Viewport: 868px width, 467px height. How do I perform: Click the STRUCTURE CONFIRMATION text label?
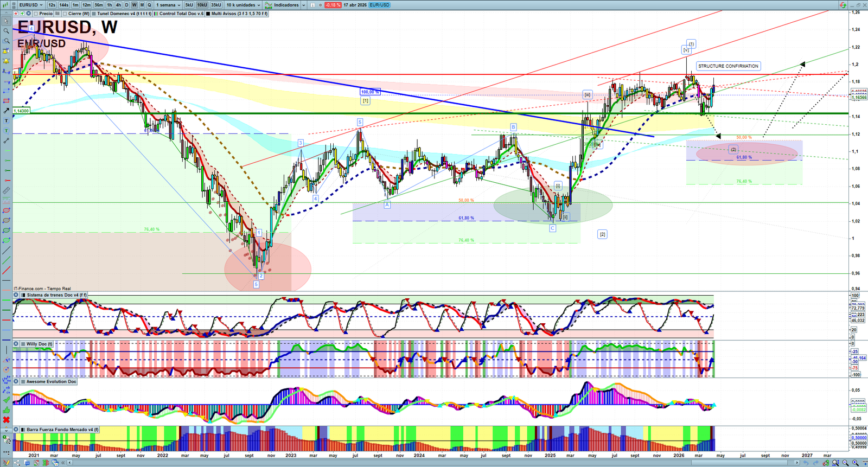pos(728,66)
